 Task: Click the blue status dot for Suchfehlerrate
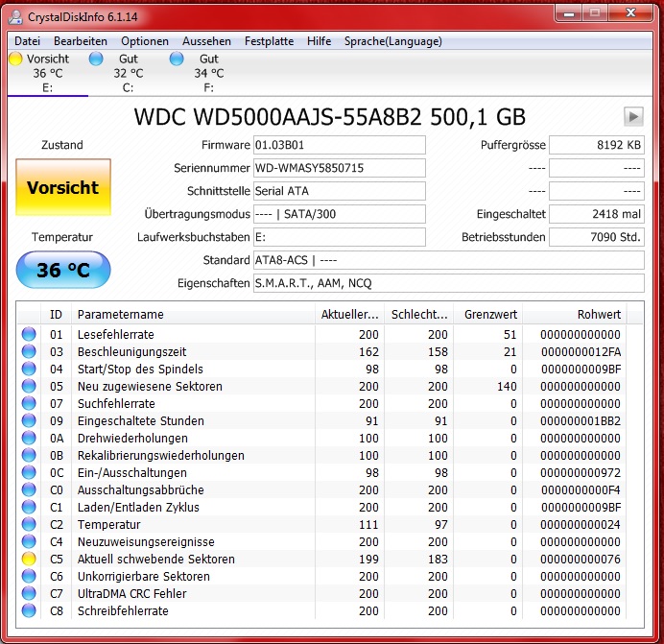click(29, 403)
